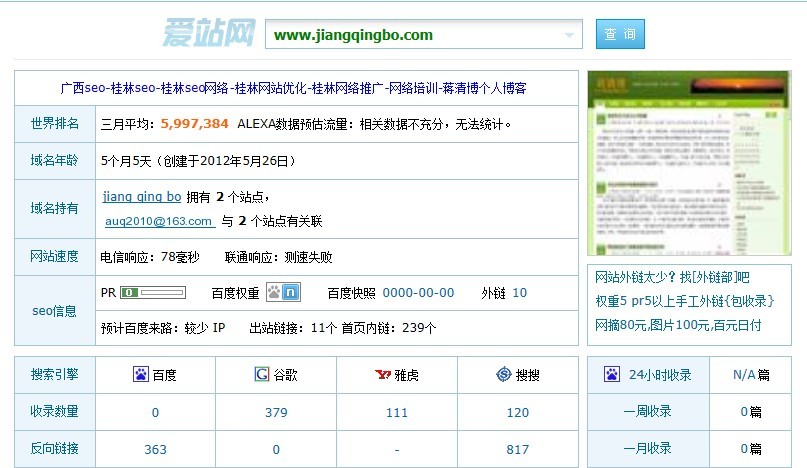Click the 域名持有 row header
The height and width of the screenshot is (468, 807).
point(55,209)
